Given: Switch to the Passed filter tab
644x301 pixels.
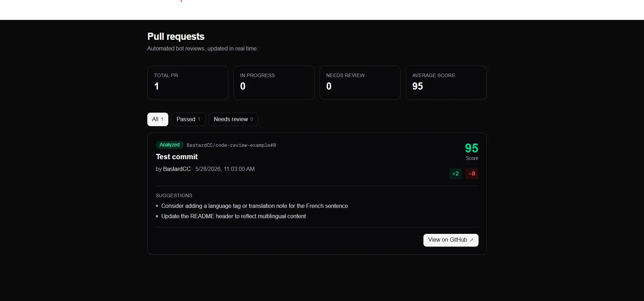Looking at the screenshot, I should [189, 119].
